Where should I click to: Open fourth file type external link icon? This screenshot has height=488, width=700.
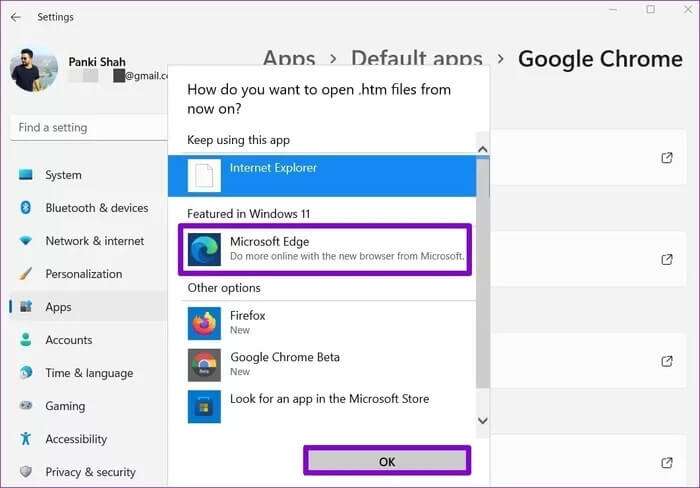point(667,463)
